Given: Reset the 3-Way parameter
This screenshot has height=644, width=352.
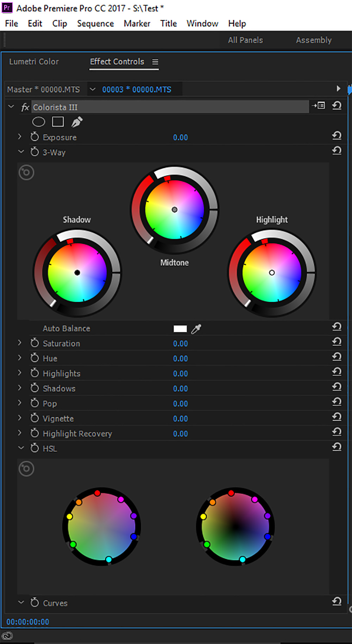Looking at the screenshot, I should (337, 151).
